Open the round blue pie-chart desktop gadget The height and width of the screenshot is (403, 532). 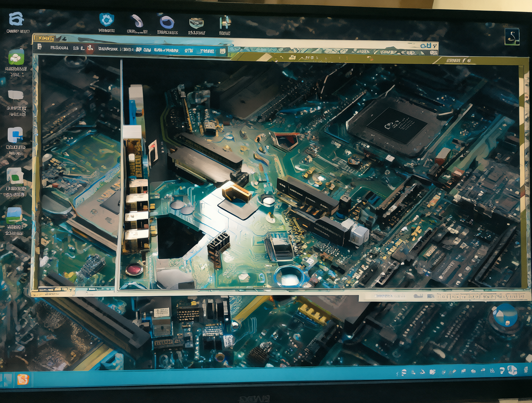pyautogui.click(x=505, y=317)
